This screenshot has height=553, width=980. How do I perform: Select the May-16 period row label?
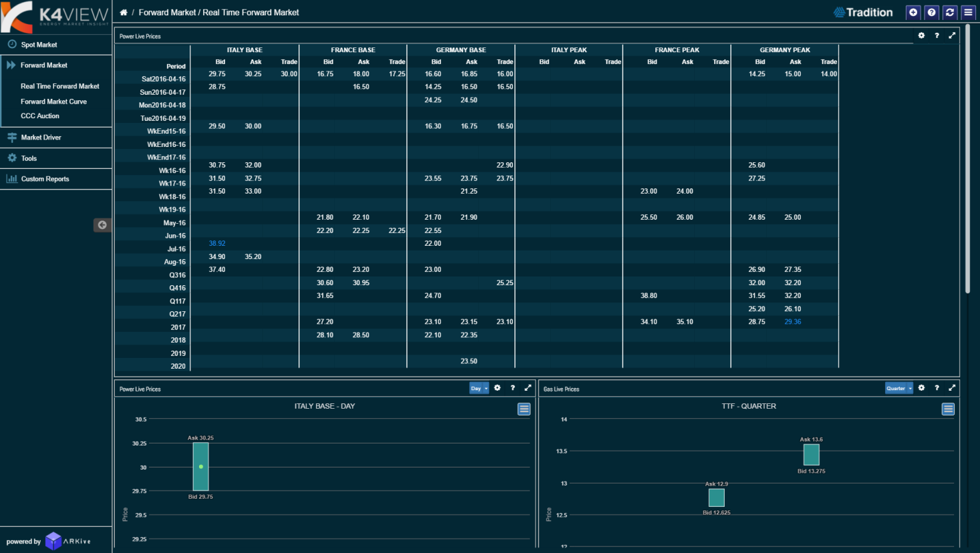174,223
